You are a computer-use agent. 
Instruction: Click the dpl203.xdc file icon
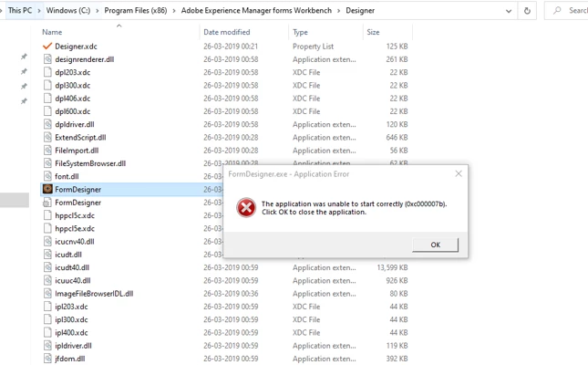[47, 72]
